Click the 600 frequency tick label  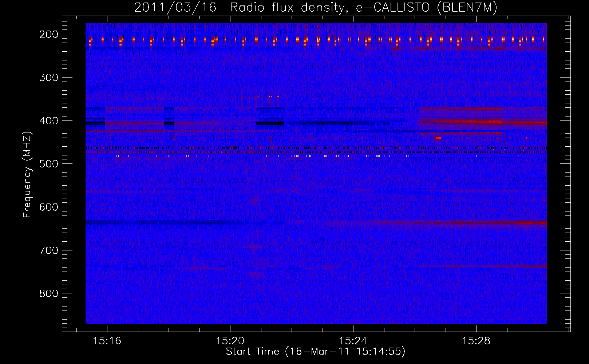(49, 207)
